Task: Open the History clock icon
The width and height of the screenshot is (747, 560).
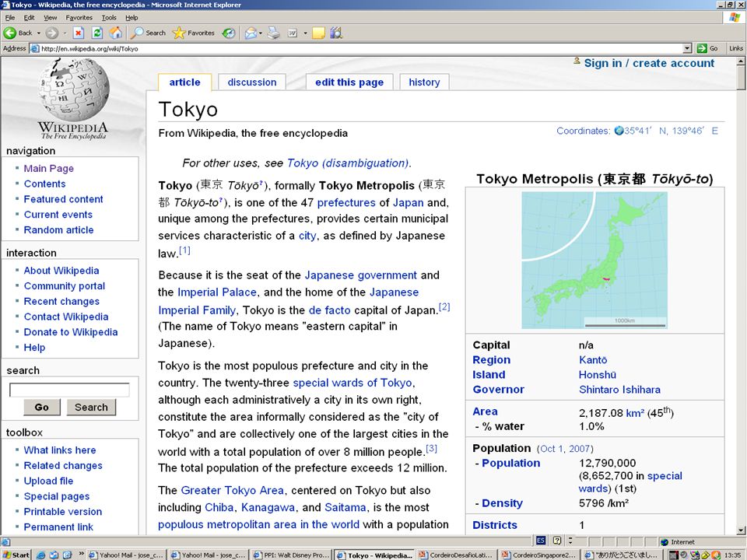Action: [229, 33]
